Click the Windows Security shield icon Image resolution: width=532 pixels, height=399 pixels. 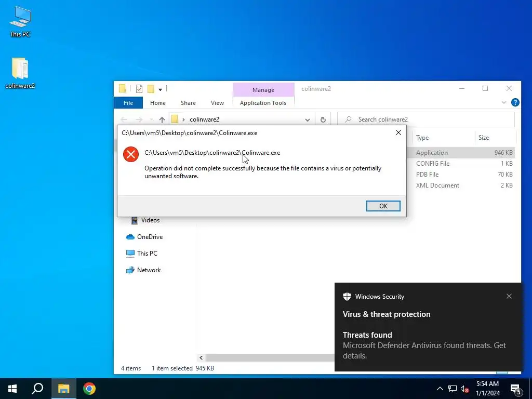pos(347,297)
